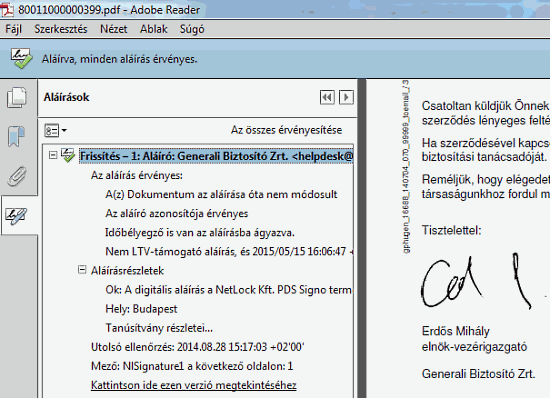Open the page thumbnails panel icon
The height and width of the screenshot is (398, 550).
(x=16, y=97)
